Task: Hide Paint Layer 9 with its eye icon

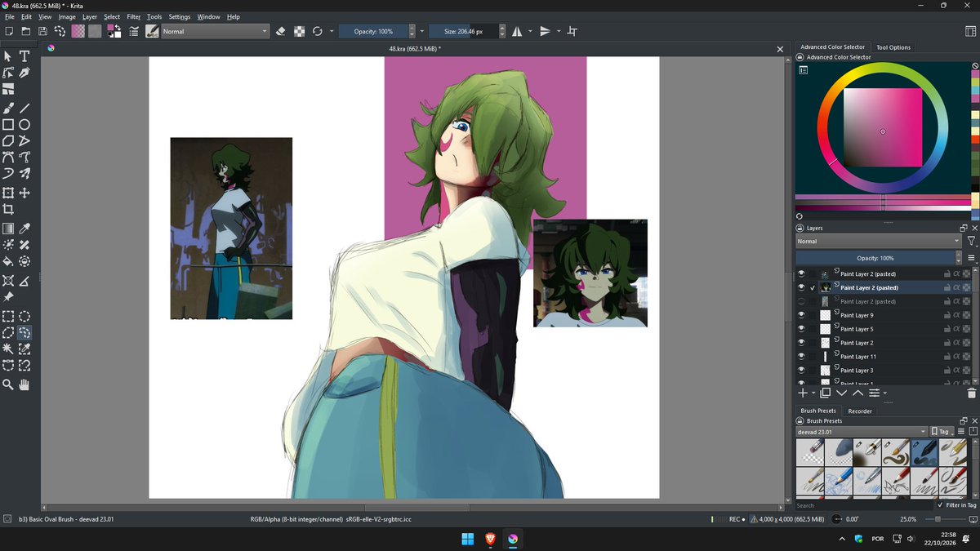Action: pos(802,315)
